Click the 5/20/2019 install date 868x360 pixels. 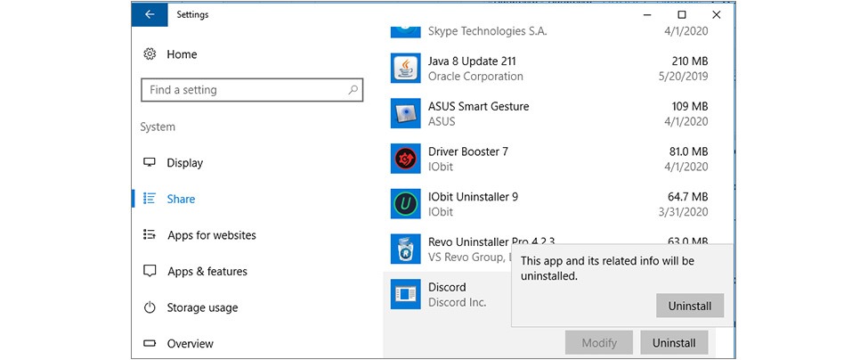pos(683,77)
